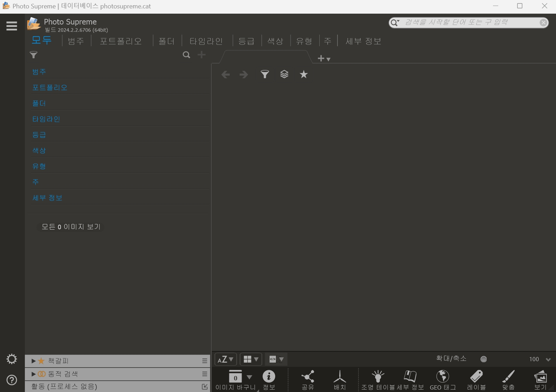Image resolution: width=556 pixels, height=392 pixels.
Task: Open help with the question mark icon
Action: pyautogui.click(x=12, y=380)
